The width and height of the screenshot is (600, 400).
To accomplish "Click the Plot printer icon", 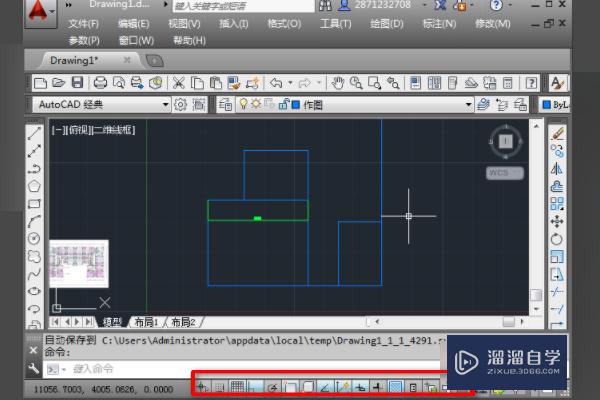I will coord(100,83).
